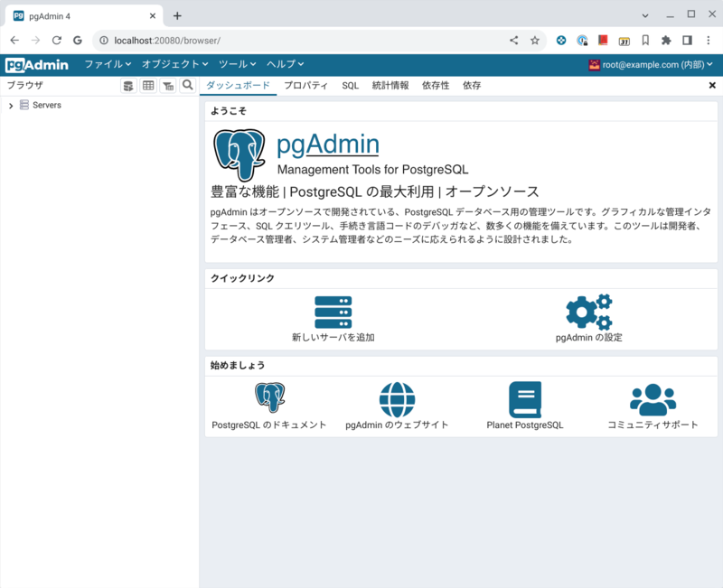Click the globe icon for pgAdmin のウェブサイト
Screen dimensions: 723x588
(x=398, y=399)
